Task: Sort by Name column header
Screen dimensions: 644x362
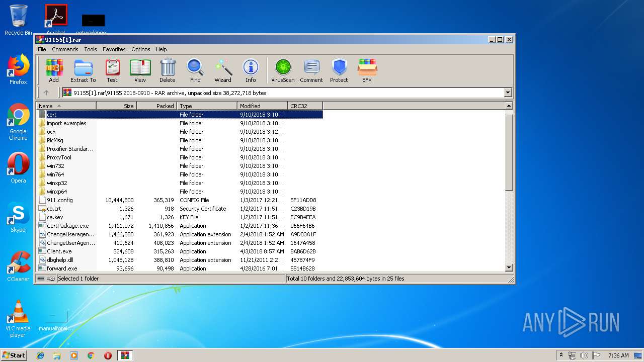Action: pyautogui.click(x=66, y=106)
